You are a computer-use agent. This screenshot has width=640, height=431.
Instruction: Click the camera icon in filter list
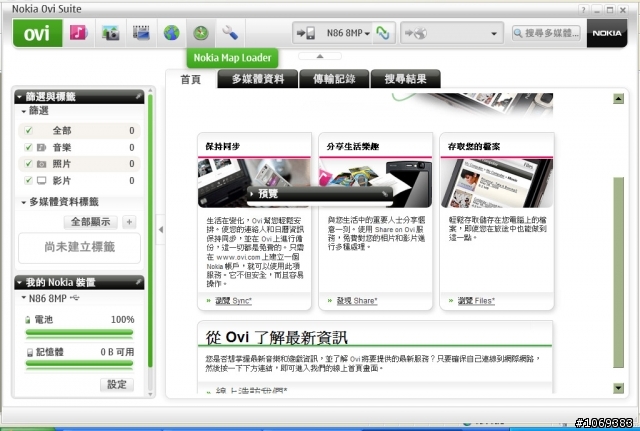coord(41,164)
